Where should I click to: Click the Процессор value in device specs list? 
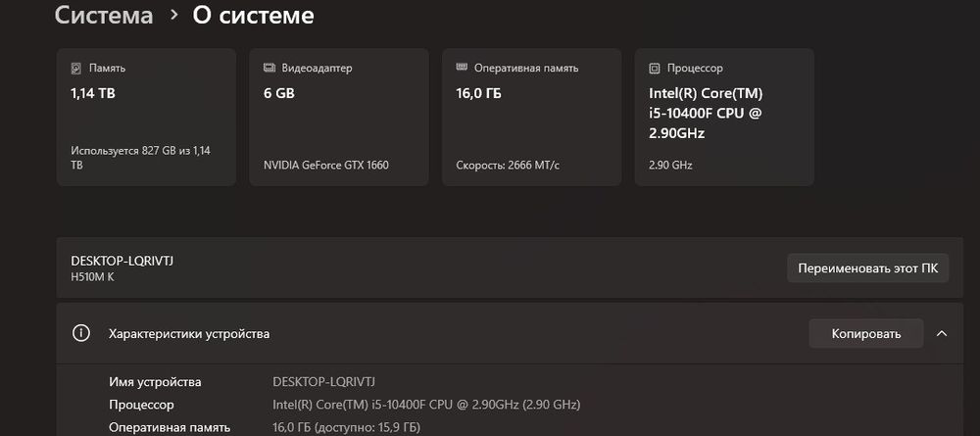click(x=426, y=405)
